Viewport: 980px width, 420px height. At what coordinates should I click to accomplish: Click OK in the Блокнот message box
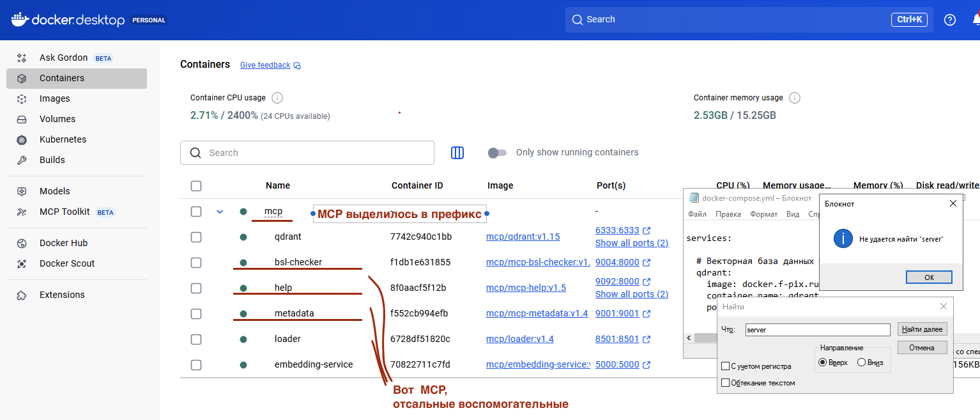929,277
